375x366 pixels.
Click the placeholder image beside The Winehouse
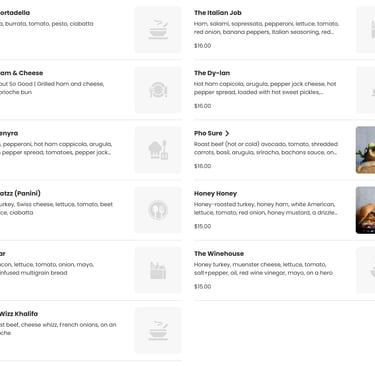pos(366,270)
